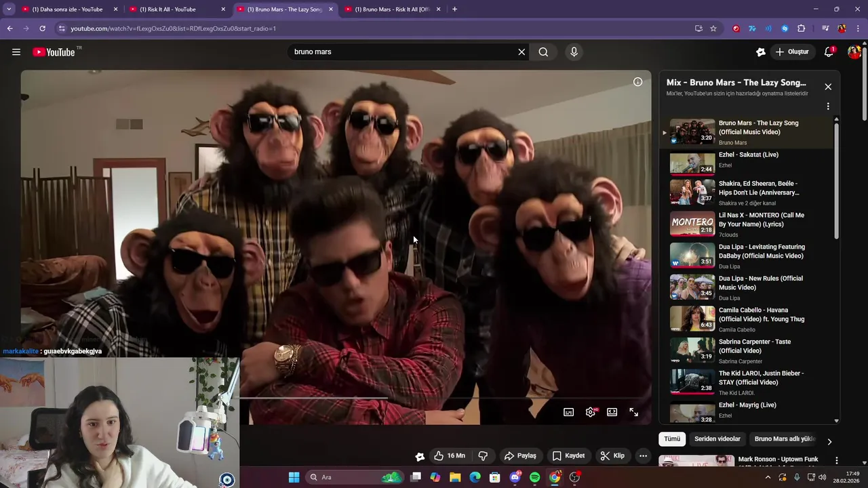Seek the video on the progress bar
Viewport: 868px width, 488px height.
click(446, 399)
